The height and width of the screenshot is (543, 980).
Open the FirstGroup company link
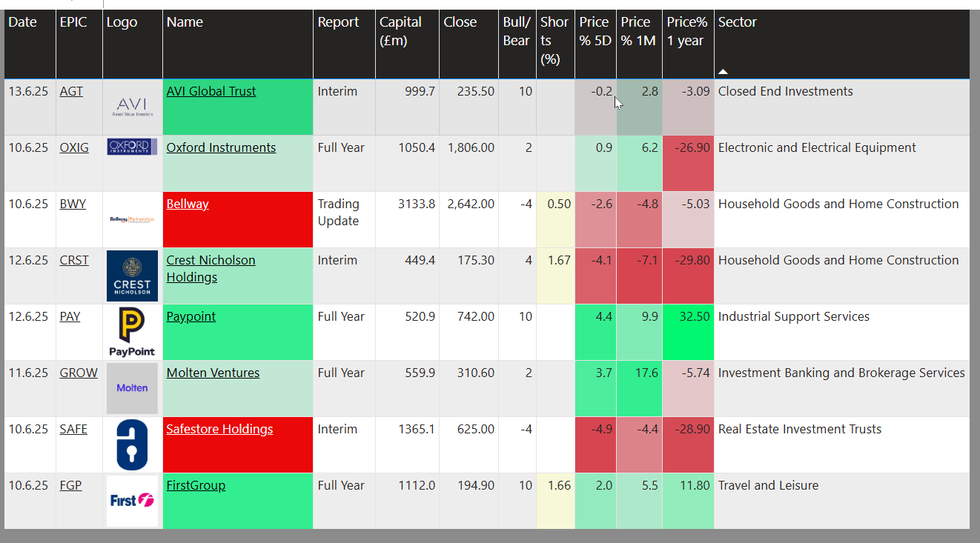point(196,485)
